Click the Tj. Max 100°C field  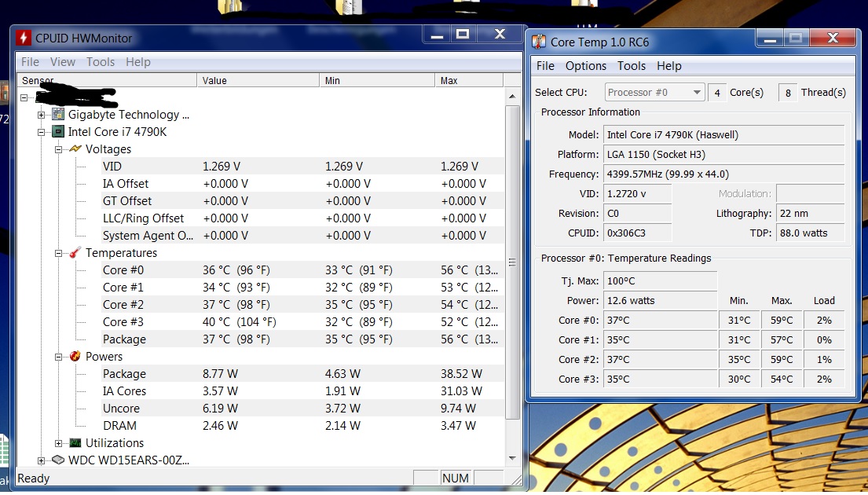661,280
